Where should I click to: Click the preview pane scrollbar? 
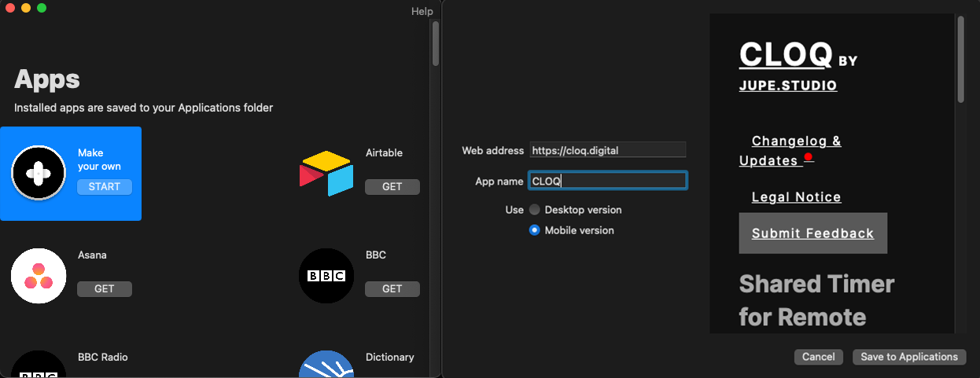pyautogui.click(x=960, y=59)
